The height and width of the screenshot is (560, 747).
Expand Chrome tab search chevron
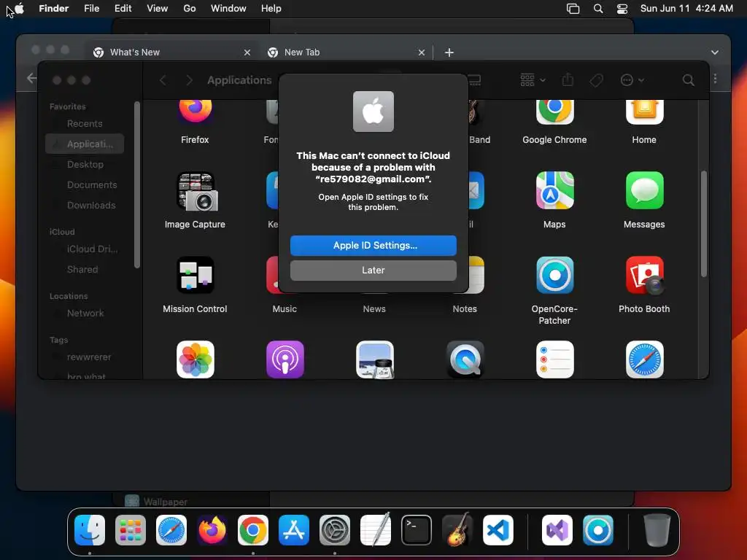click(x=715, y=52)
